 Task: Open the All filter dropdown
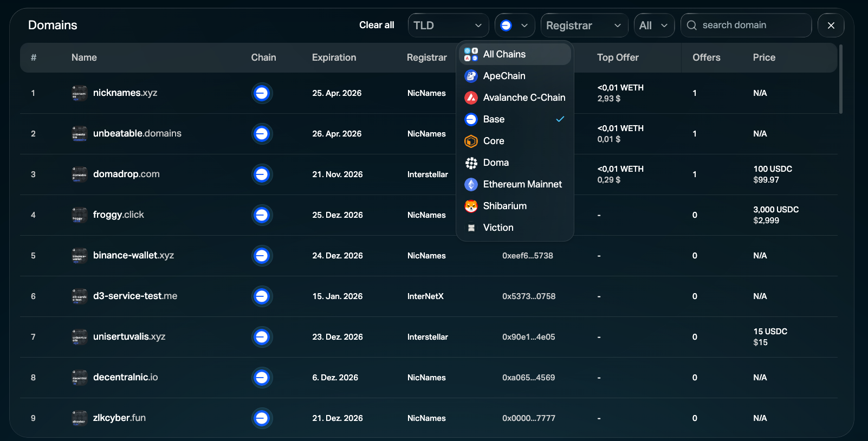(x=653, y=25)
